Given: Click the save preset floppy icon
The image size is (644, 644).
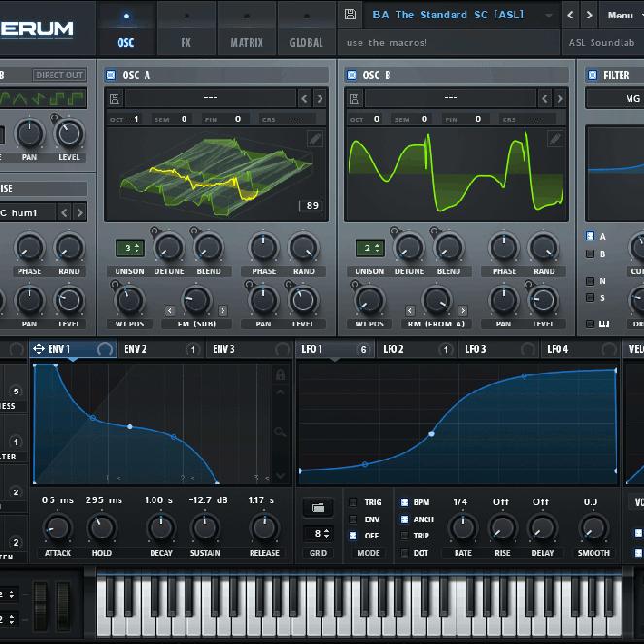Looking at the screenshot, I should point(350,15).
